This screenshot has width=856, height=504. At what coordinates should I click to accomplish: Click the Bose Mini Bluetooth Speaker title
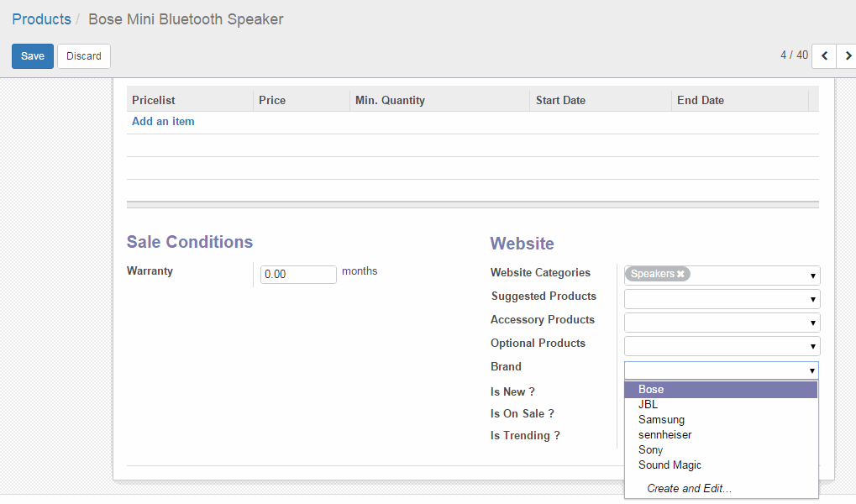click(x=186, y=19)
